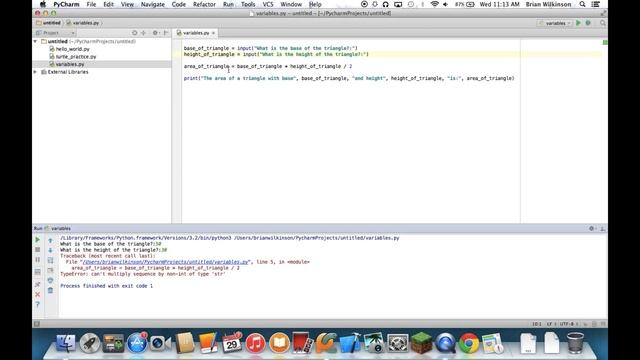The height and width of the screenshot is (360, 640).
Task: Open the Help menu
Action: (315, 4)
